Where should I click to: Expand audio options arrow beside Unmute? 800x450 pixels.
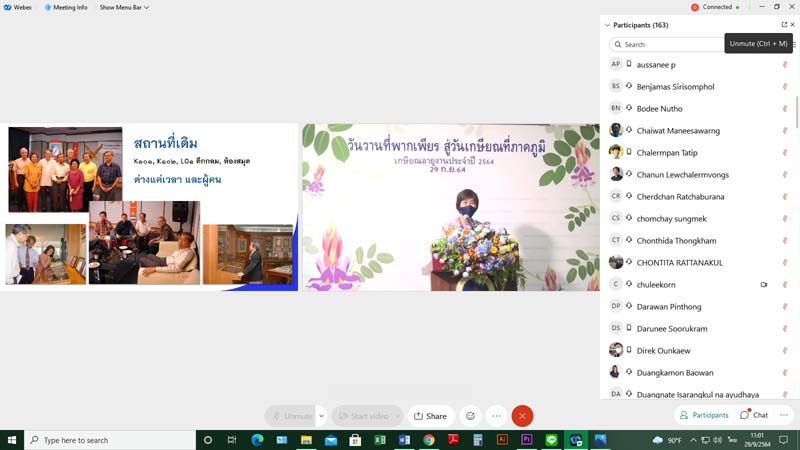321,416
